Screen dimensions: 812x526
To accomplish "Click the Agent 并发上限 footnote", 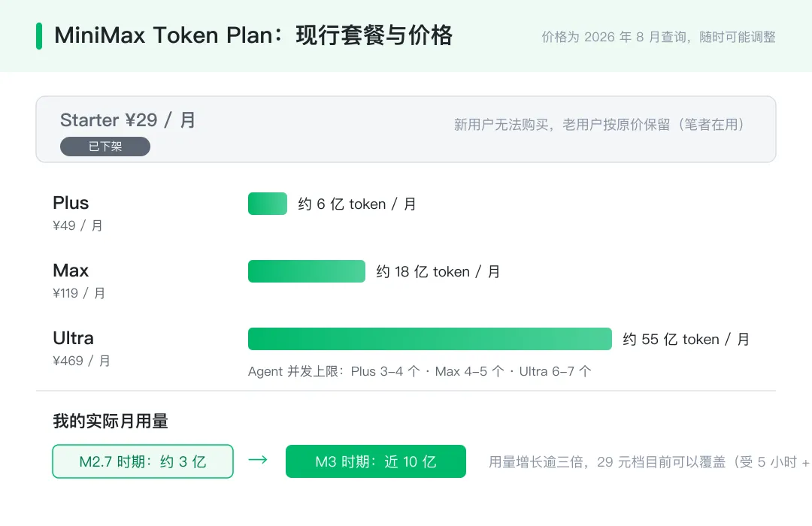I will click(420, 371).
